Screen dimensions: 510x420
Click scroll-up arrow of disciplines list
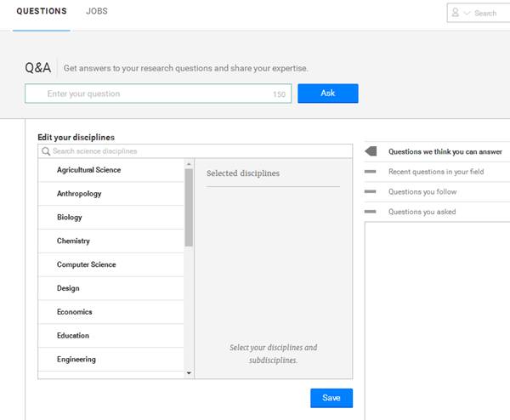[x=189, y=164]
